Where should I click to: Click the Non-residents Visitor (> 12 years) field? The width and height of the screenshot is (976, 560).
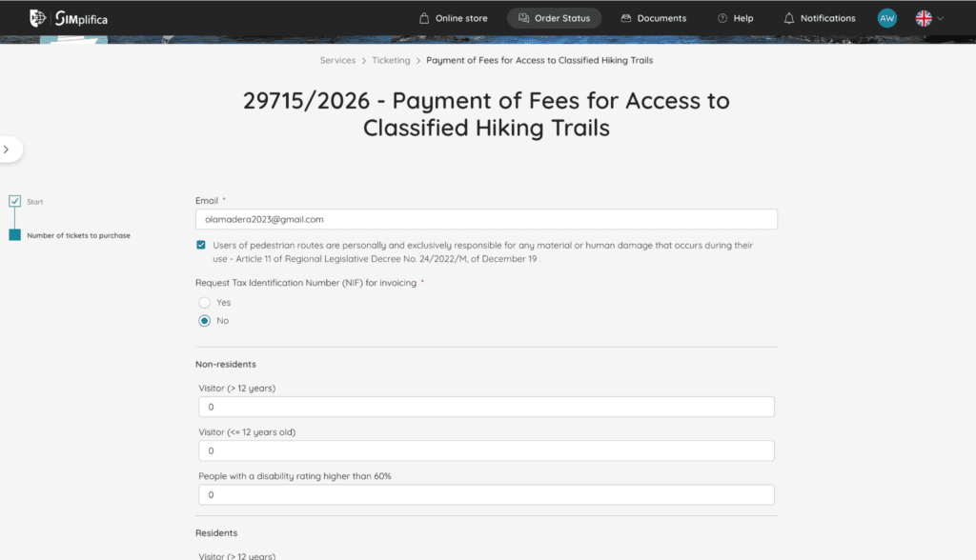(x=486, y=407)
